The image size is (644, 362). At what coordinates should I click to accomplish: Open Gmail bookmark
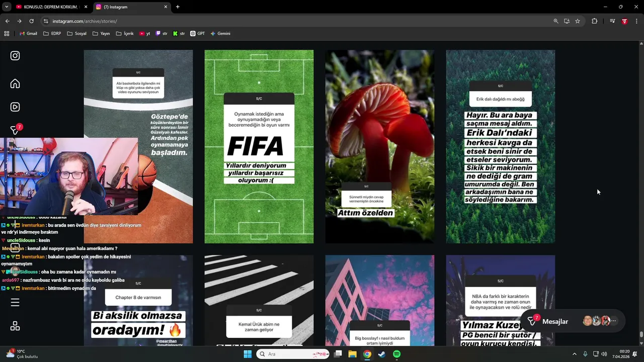[x=28, y=34]
